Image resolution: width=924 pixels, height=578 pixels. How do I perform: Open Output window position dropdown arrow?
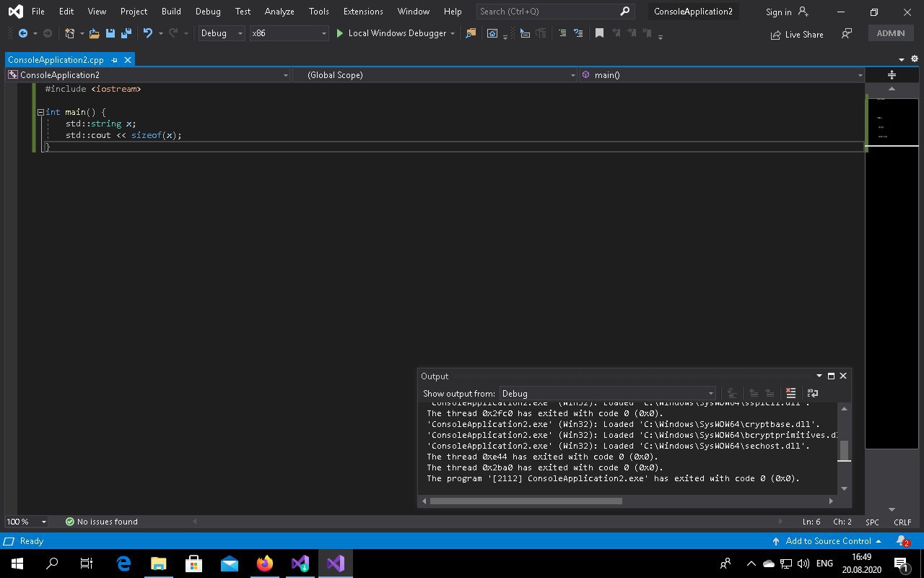[x=819, y=376]
